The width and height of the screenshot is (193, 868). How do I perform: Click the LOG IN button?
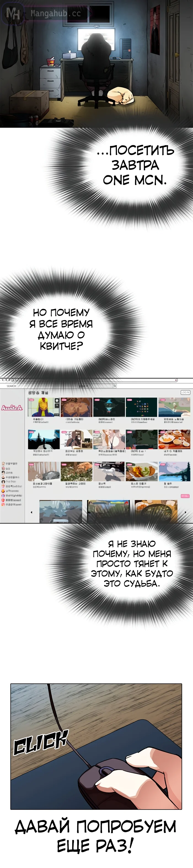pos(185,392)
